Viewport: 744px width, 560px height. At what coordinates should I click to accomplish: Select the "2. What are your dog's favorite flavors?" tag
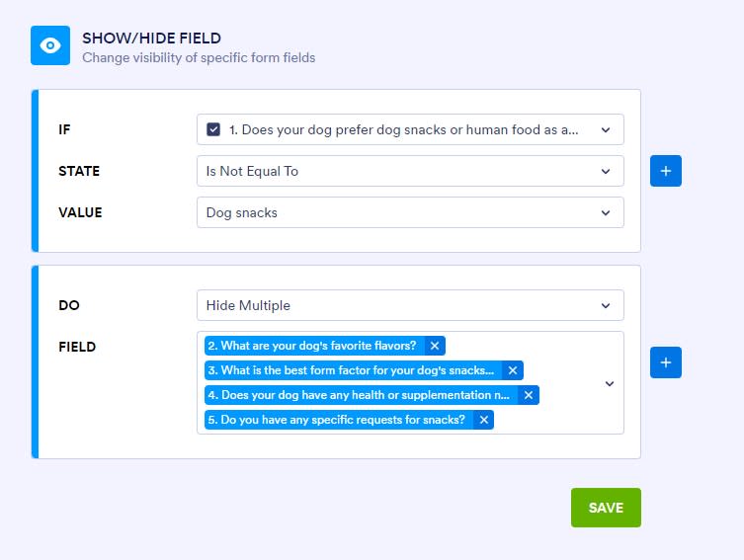[x=315, y=346]
